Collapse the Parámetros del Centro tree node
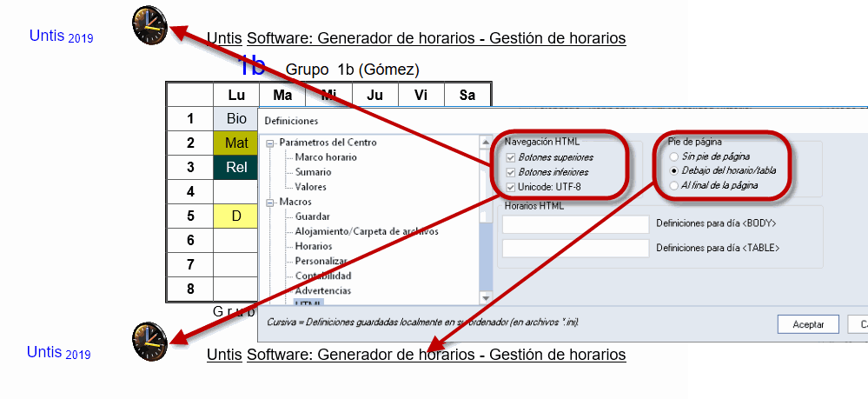 [x=270, y=143]
